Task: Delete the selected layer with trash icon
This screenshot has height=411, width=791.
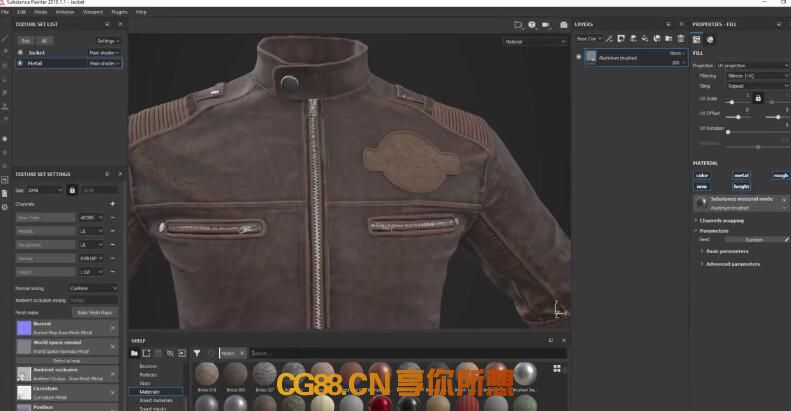Action: (x=681, y=38)
